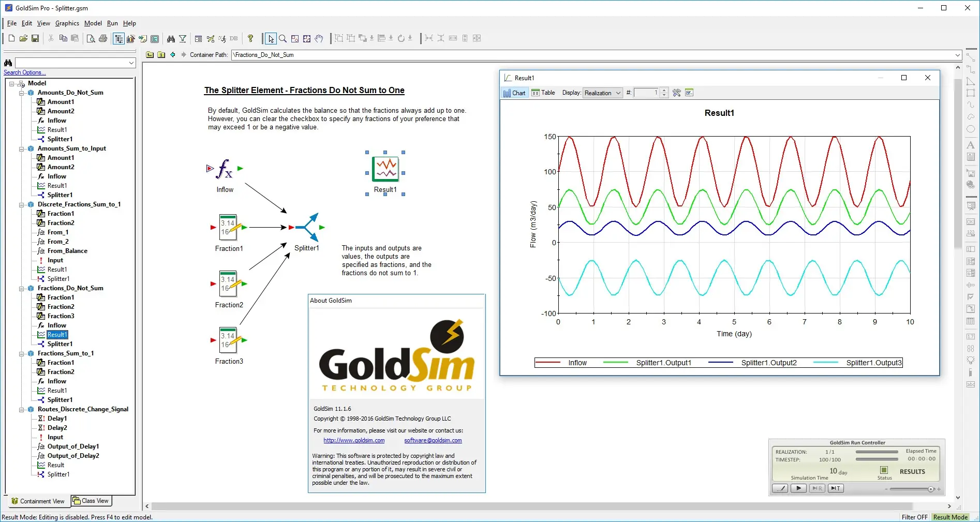Viewport: 980px width, 522px height.
Task: Click the Result1 time history element icon
Action: pos(385,169)
